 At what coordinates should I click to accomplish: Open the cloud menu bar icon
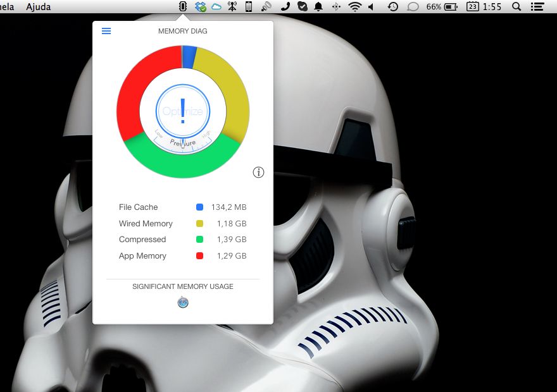(x=216, y=6)
